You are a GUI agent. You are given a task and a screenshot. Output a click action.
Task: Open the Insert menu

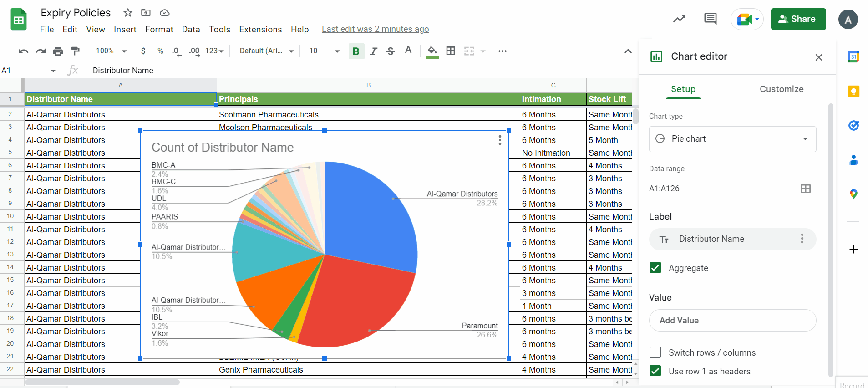[125, 29]
